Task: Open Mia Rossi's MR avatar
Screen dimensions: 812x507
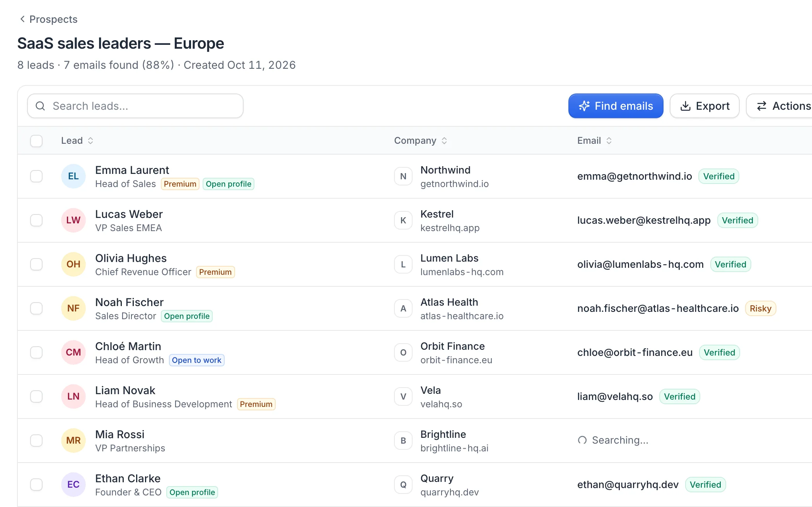Action: click(x=73, y=441)
